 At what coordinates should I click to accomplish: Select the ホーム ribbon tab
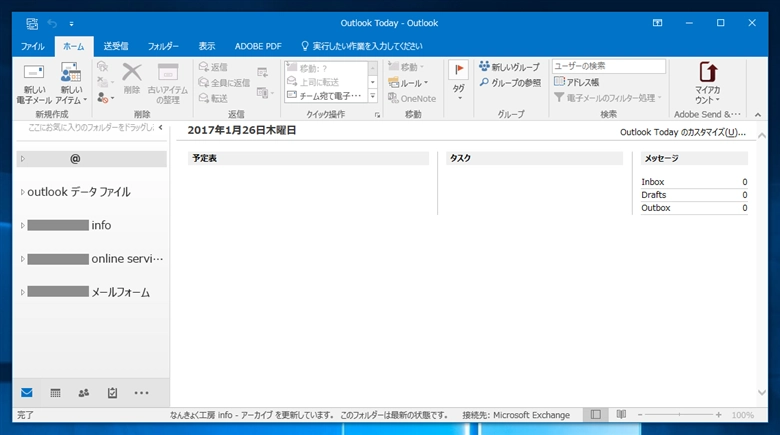point(74,46)
